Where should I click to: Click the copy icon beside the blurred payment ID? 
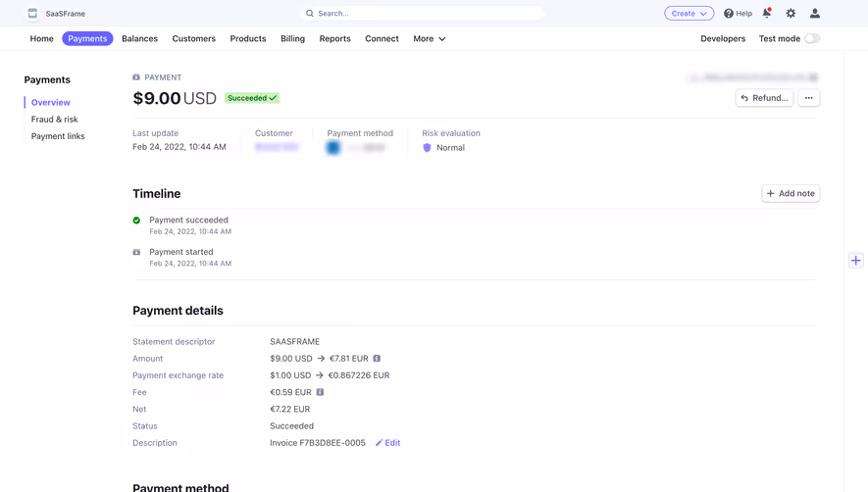tap(813, 77)
